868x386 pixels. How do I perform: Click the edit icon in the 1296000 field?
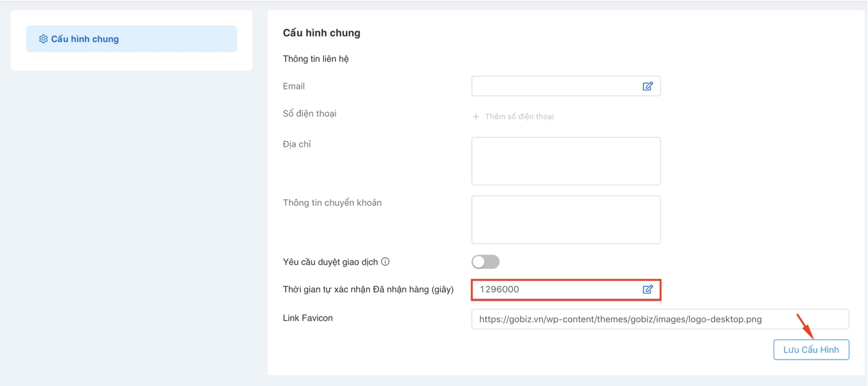[x=647, y=290]
